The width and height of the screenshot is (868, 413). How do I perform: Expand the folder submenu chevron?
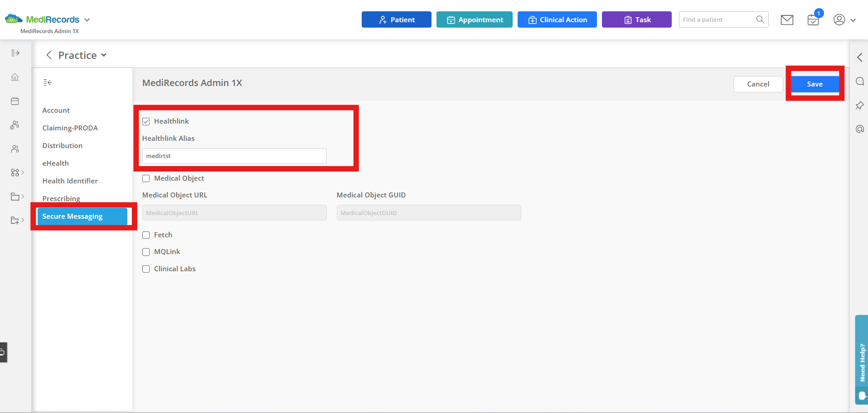(23, 197)
